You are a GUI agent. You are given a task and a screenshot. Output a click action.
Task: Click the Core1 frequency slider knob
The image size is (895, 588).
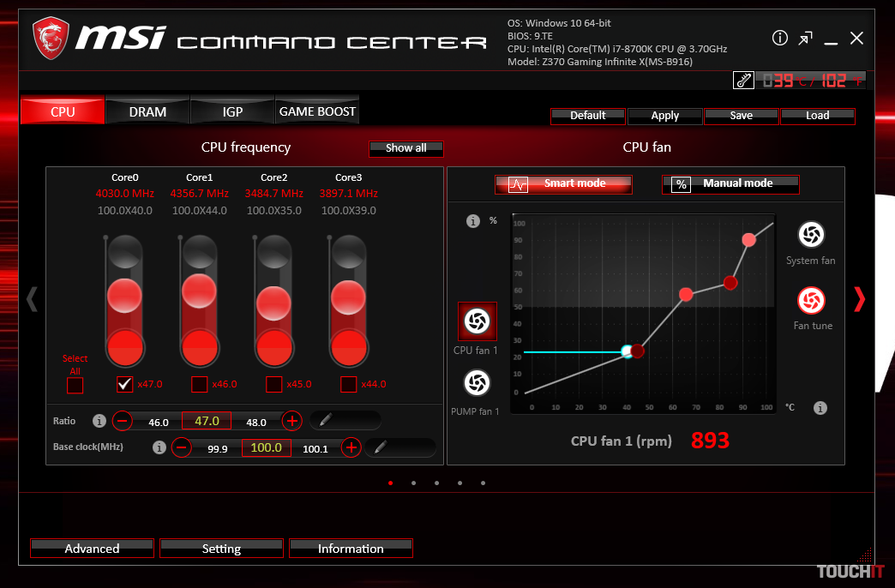coord(199,289)
